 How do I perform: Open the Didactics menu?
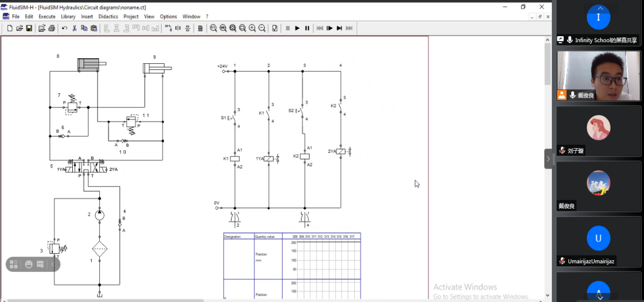108,17
